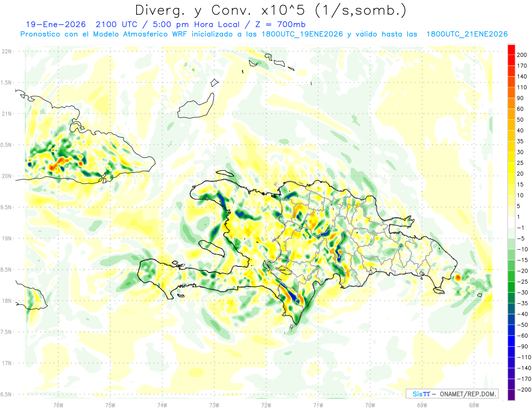Select the white color bar segment between 1 and -1

click(x=511, y=222)
